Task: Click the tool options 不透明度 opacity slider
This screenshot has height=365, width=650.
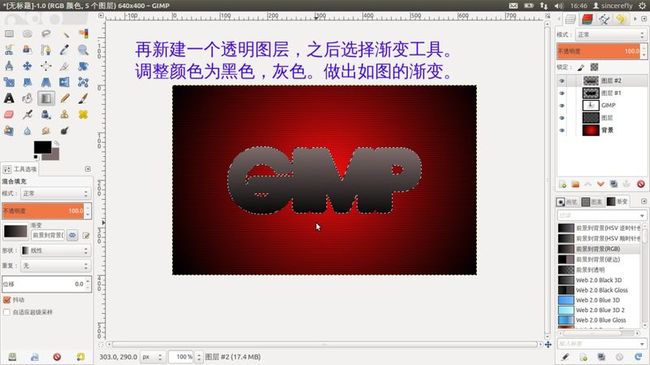Action: 43,211
